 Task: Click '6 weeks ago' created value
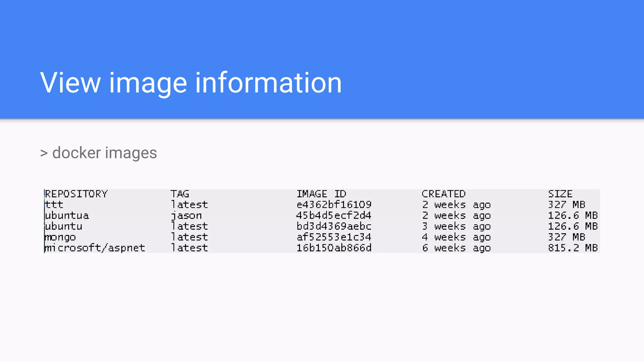point(456,248)
